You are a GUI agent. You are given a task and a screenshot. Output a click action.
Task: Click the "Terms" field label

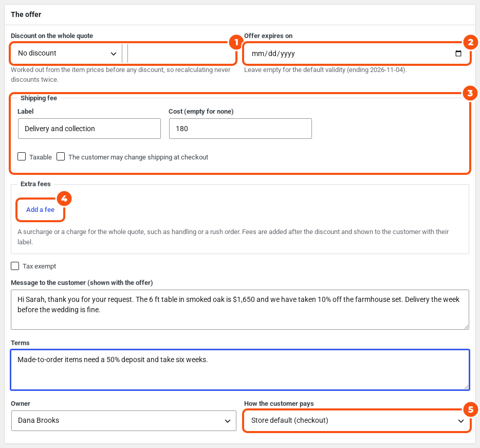coord(20,343)
